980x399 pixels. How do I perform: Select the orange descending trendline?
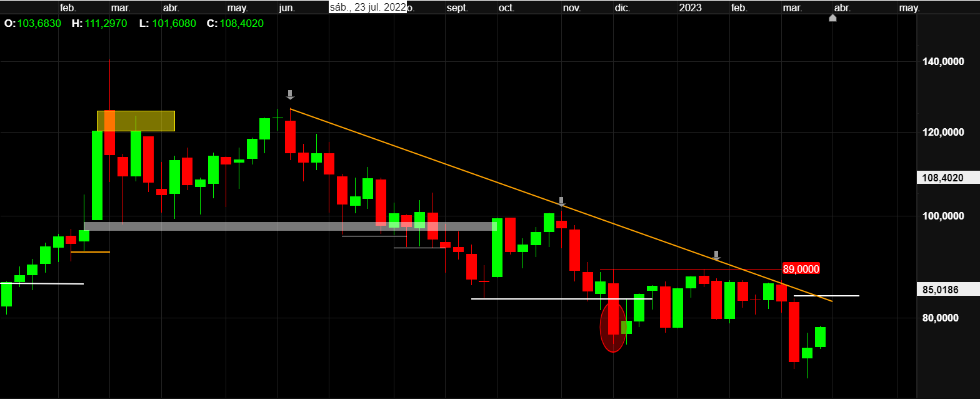click(561, 206)
